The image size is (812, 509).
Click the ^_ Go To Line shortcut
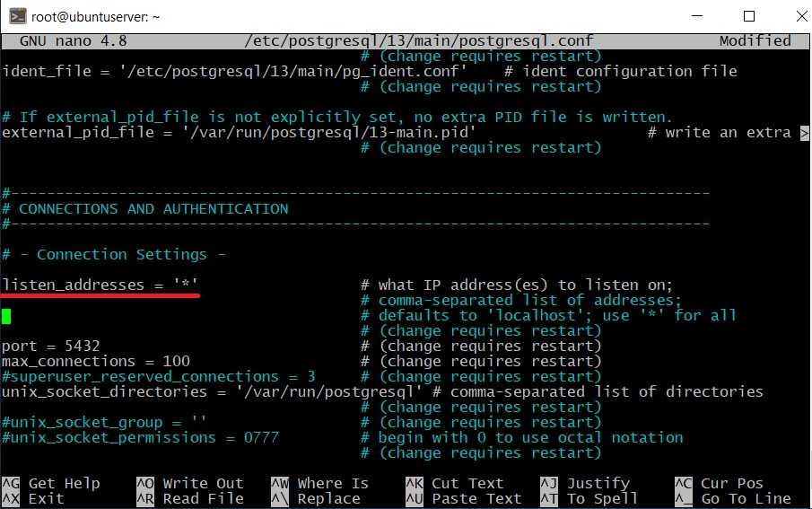732,498
